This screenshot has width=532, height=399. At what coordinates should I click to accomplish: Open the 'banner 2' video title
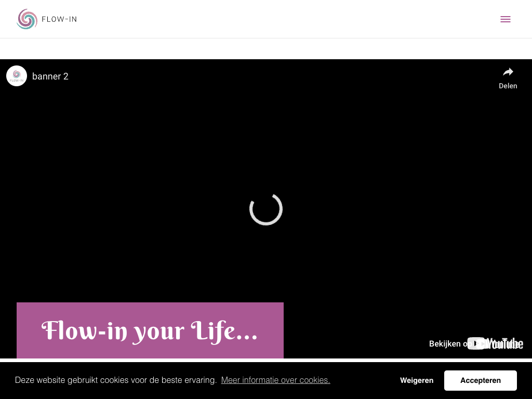tap(50, 76)
